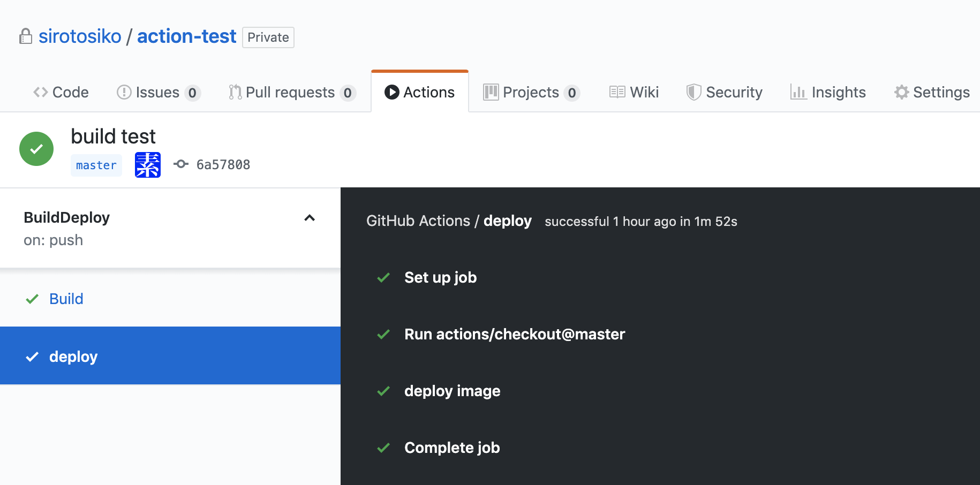Viewport: 980px width, 485px height.
Task: Select the deploy job in sidebar
Action: tap(170, 355)
